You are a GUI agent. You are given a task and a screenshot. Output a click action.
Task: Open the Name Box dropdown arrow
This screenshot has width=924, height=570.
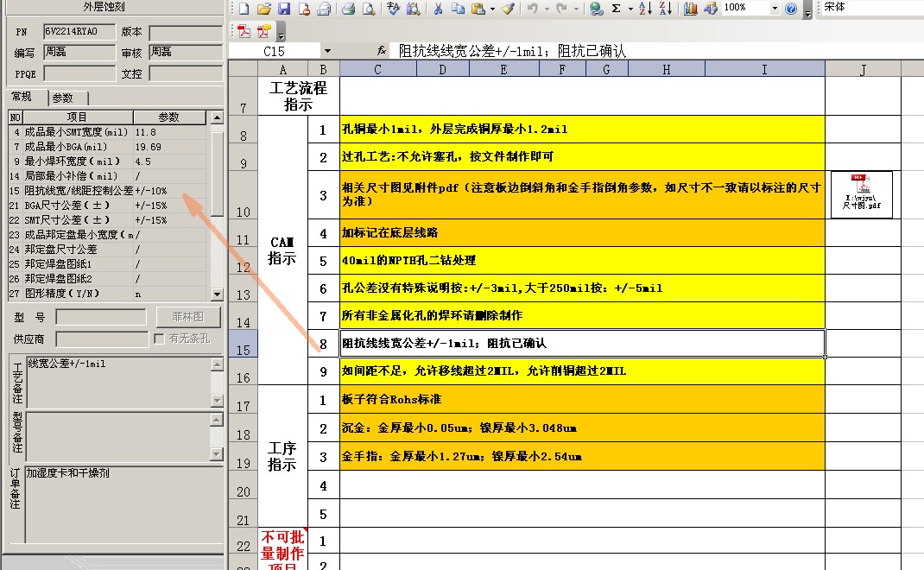327,51
